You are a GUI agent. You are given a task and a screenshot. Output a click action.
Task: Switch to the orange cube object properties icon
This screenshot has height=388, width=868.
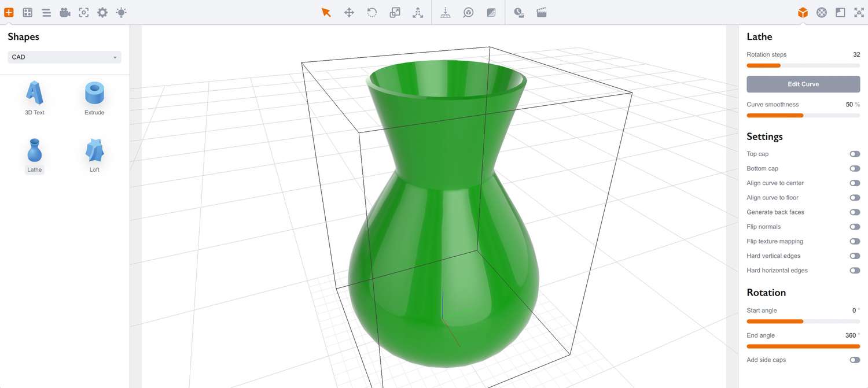click(x=803, y=12)
